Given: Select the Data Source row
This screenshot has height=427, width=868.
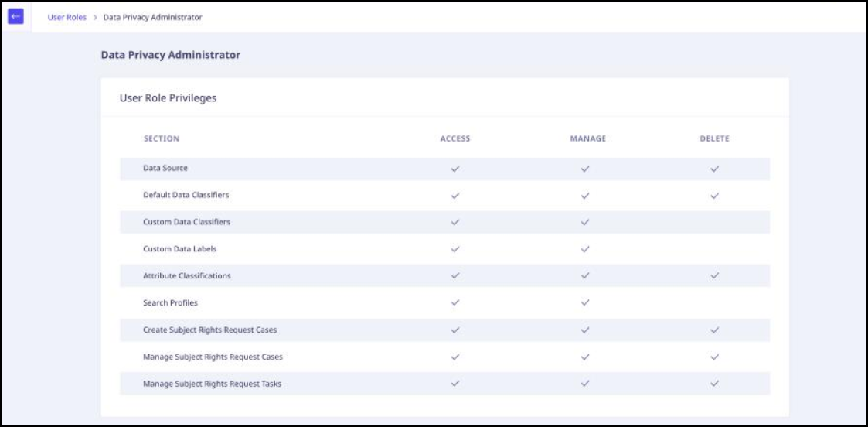Looking at the screenshot, I should tap(444, 169).
